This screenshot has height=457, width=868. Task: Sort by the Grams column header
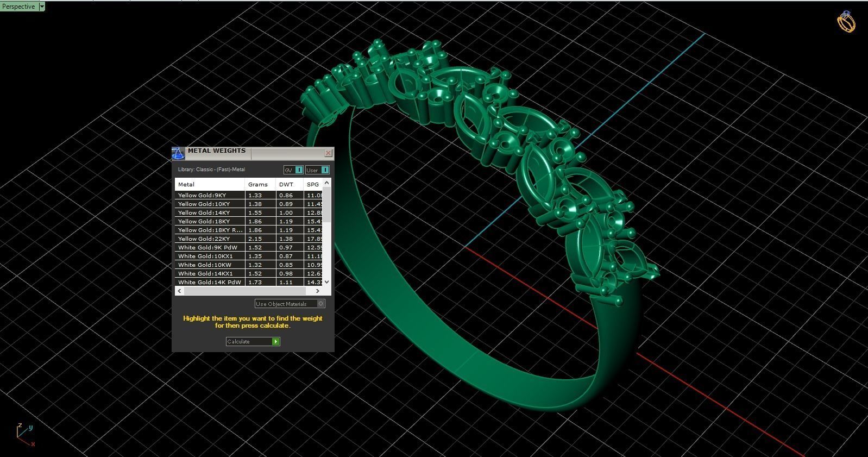(x=260, y=184)
